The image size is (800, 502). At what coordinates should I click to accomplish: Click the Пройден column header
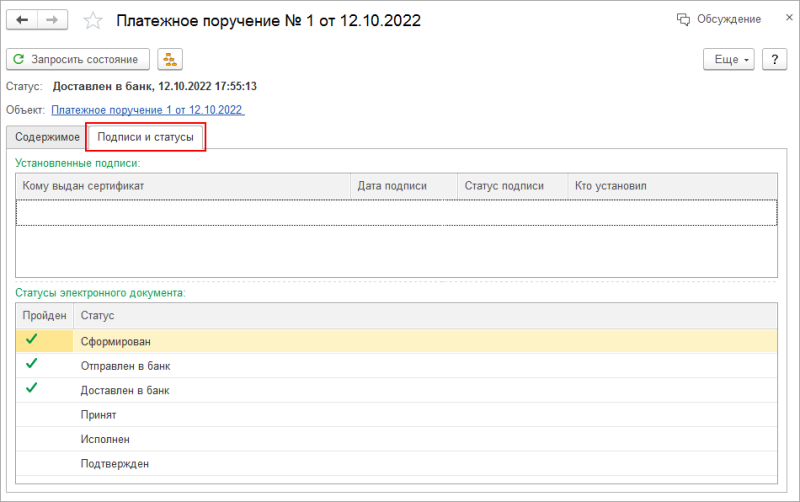[44, 316]
